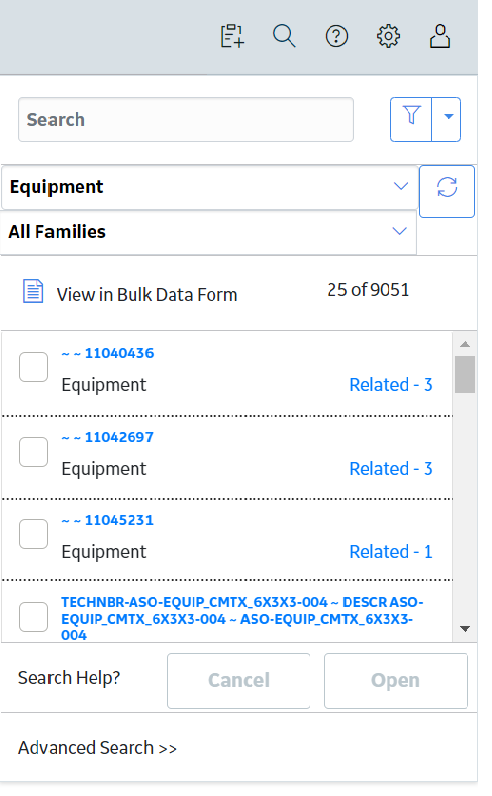This screenshot has height=796, width=492.
Task: Open the help question mark icon
Action: click(x=337, y=37)
